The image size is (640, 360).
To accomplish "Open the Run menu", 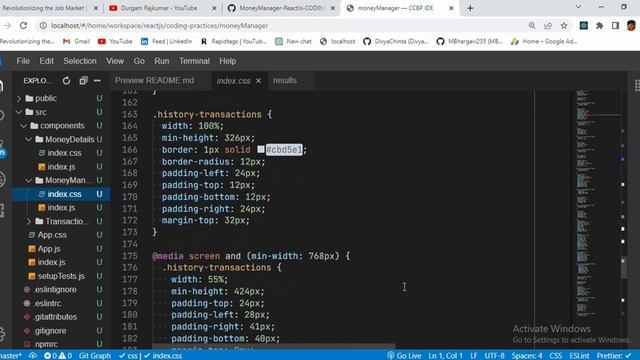I will point(161,61).
